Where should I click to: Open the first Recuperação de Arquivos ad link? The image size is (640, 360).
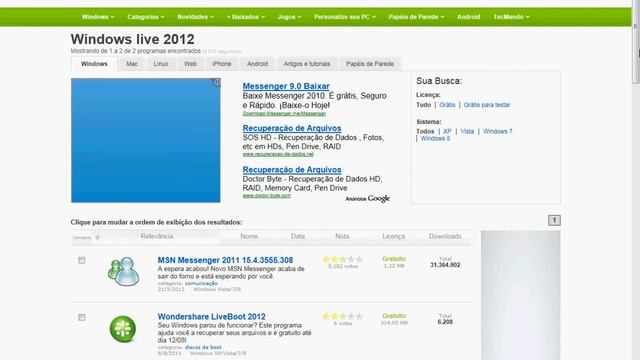(292, 128)
